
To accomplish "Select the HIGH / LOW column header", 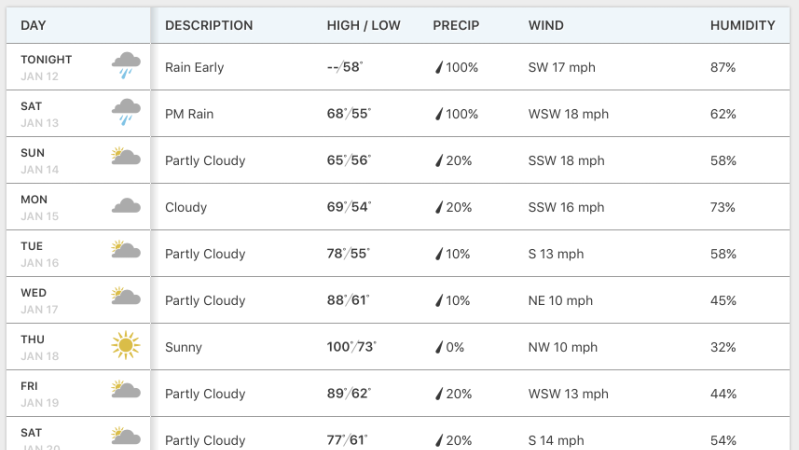I will pos(363,25).
